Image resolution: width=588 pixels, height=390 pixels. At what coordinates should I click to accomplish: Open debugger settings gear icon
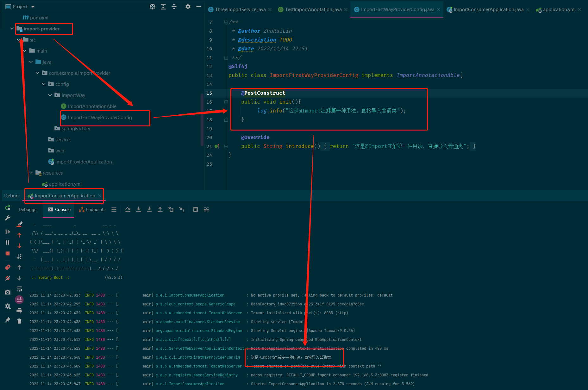(x=8, y=306)
